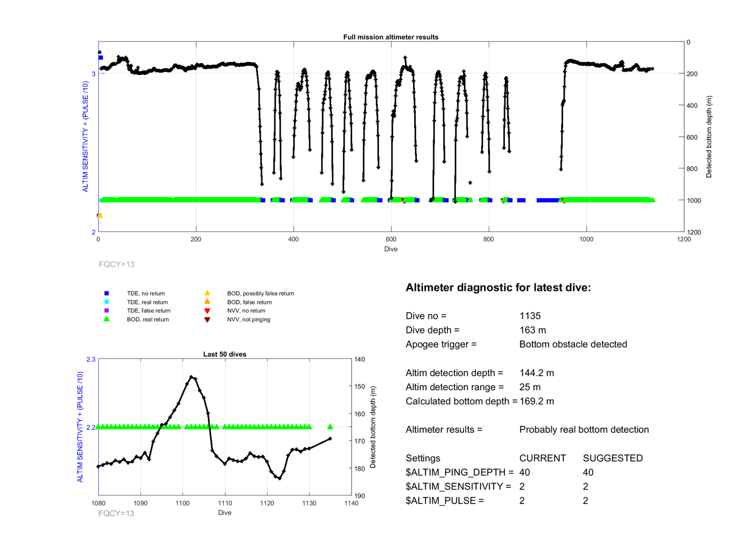Click the '25 m' detection range value
The image size is (756, 557).
[x=530, y=387]
